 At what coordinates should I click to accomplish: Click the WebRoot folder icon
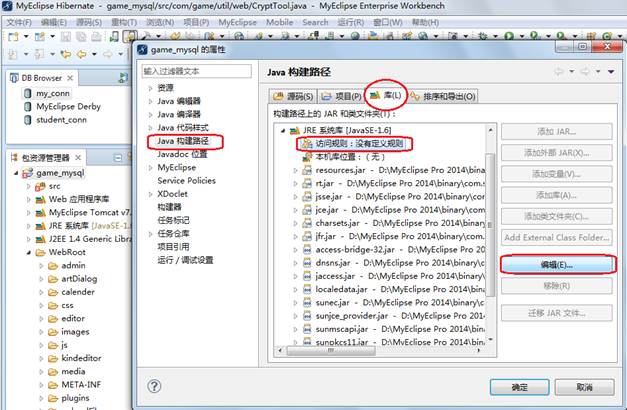tap(40, 252)
